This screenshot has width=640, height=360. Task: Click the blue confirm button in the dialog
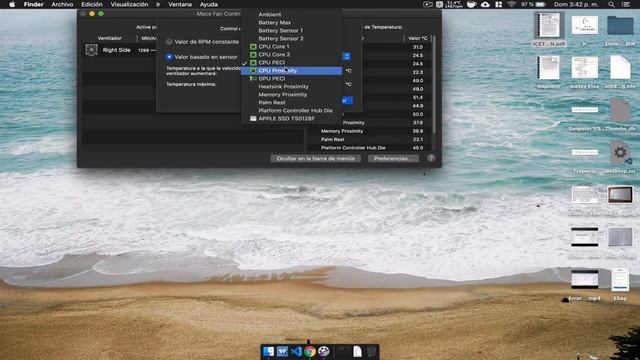pyautogui.click(x=347, y=100)
